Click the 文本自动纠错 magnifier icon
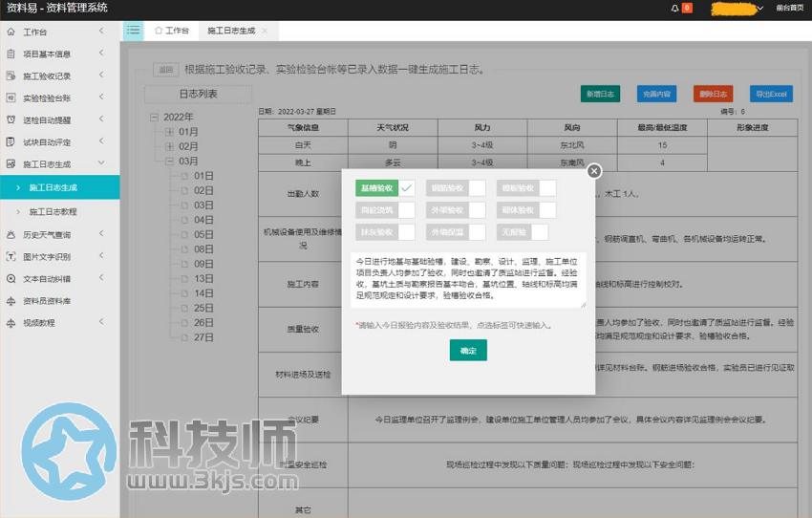Screen dimensions: 812x518 coord(11,279)
